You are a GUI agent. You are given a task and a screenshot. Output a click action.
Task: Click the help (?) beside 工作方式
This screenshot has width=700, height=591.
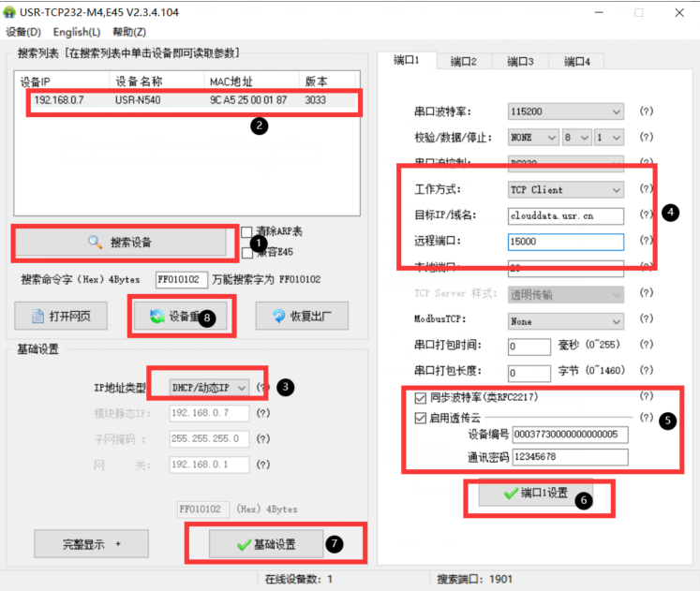(646, 189)
